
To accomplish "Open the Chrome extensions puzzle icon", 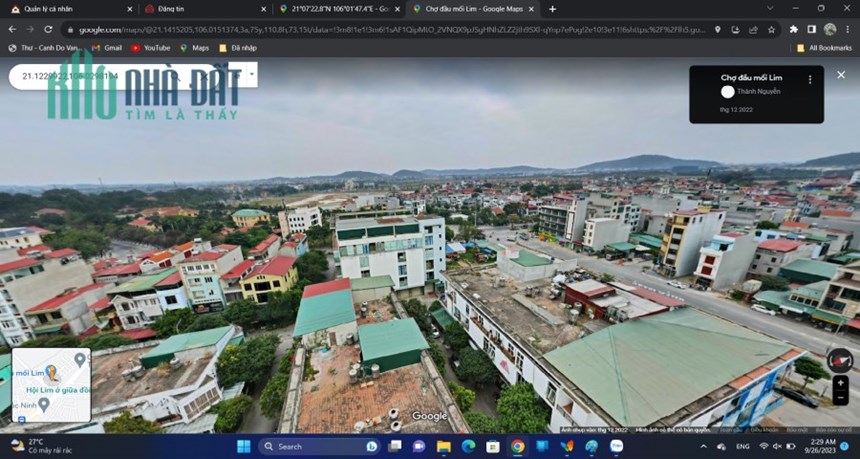I will (x=793, y=30).
